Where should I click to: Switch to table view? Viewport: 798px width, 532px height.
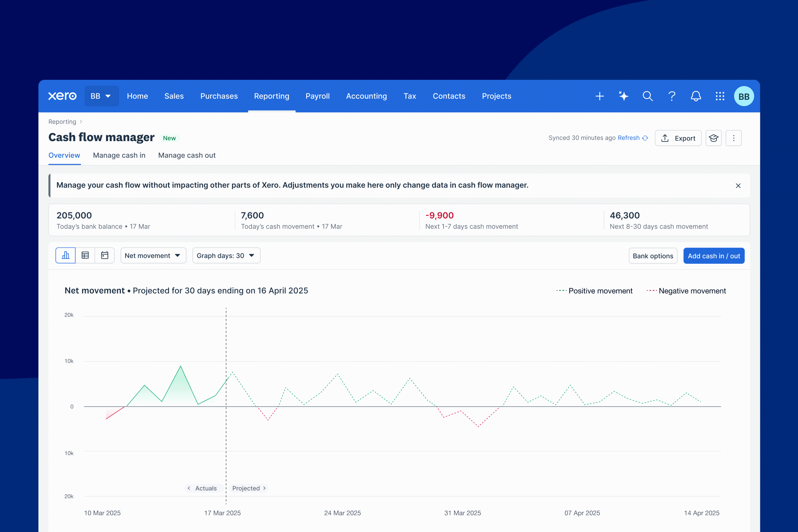(x=85, y=255)
